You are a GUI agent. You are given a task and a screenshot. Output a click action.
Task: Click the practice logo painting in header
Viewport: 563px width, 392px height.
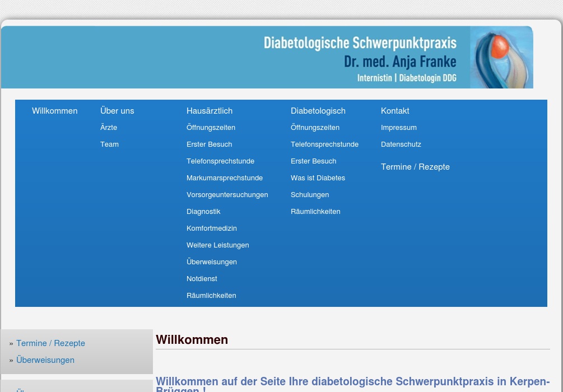[501, 57]
